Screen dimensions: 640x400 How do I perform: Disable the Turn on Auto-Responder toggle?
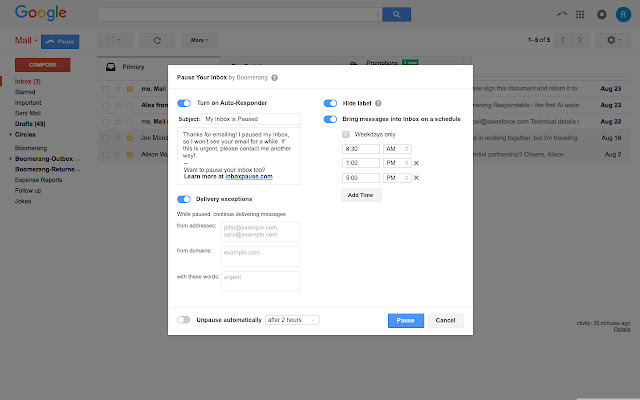point(184,103)
